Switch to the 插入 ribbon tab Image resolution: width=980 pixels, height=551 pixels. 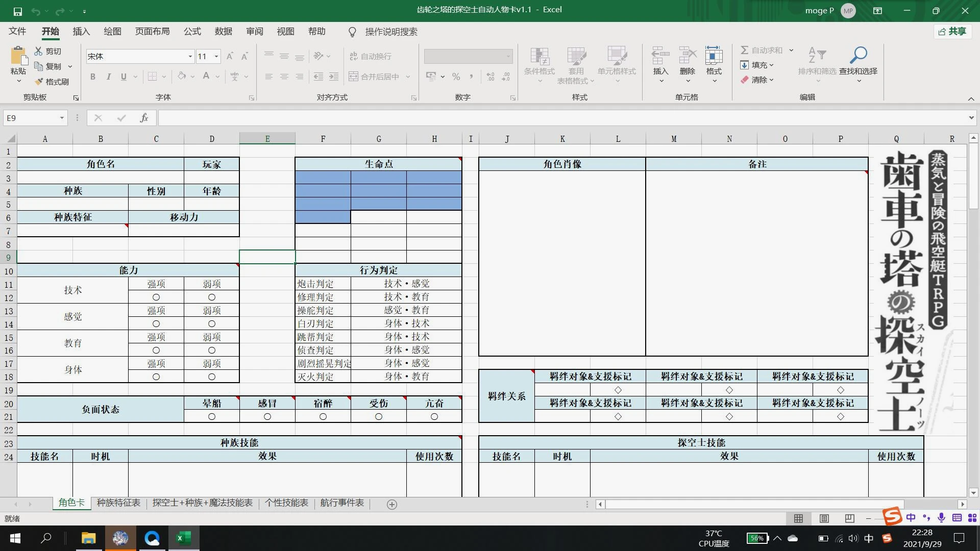(x=81, y=32)
